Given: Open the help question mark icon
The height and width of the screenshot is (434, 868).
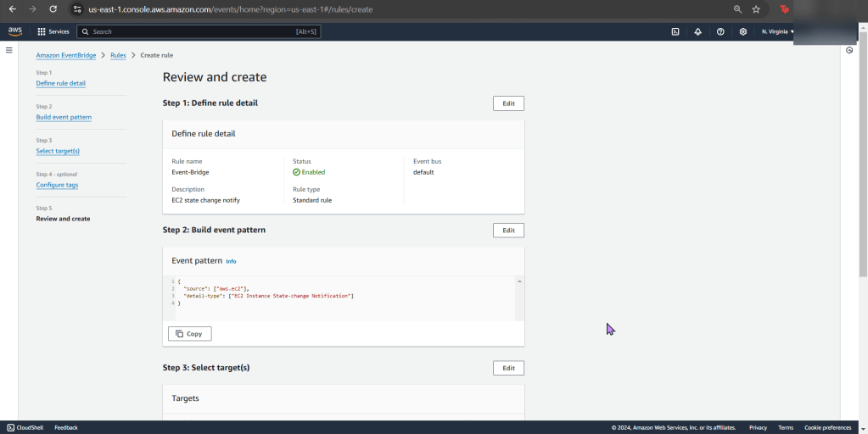Looking at the screenshot, I should coord(720,31).
